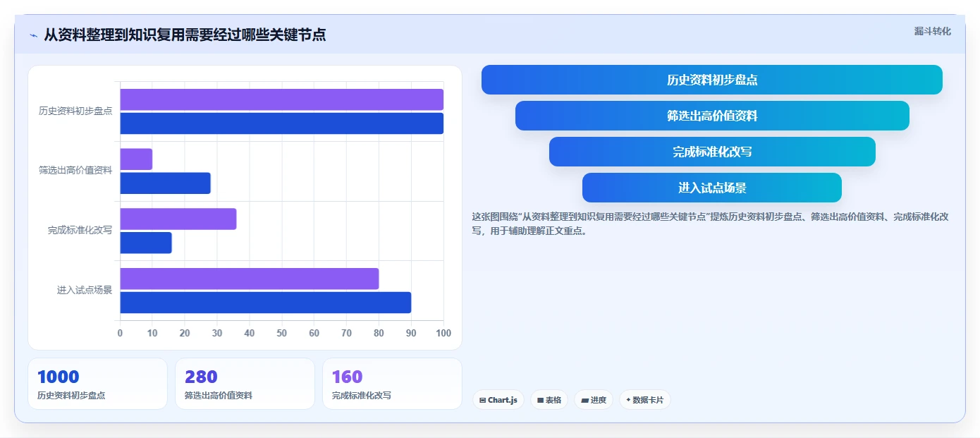Open the 280 筛选出高价值资料 data card
This screenshot has width=980, height=438.
click(245, 384)
